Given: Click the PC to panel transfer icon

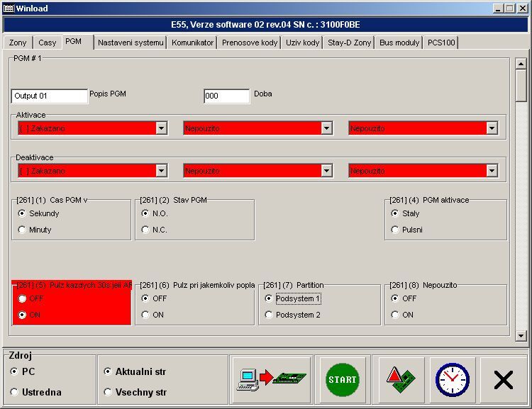Looking at the screenshot, I should pyautogui.click(x=273, y=380).
